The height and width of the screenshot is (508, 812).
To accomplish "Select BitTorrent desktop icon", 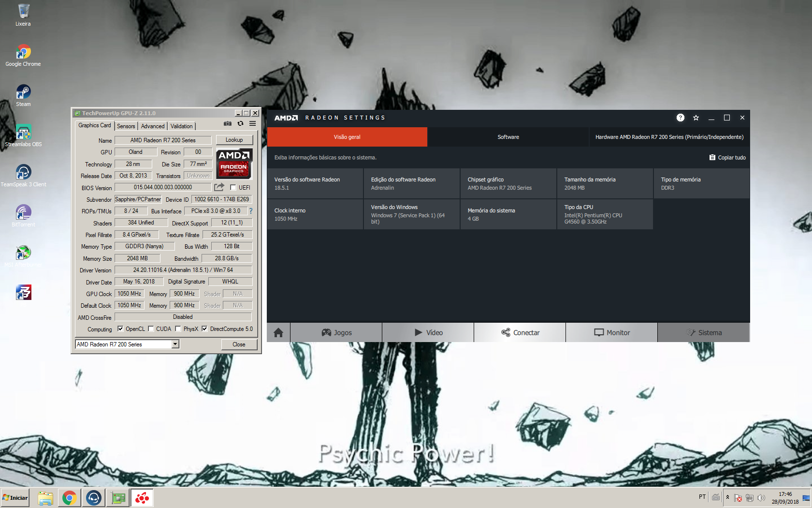I will coord(23,216).
